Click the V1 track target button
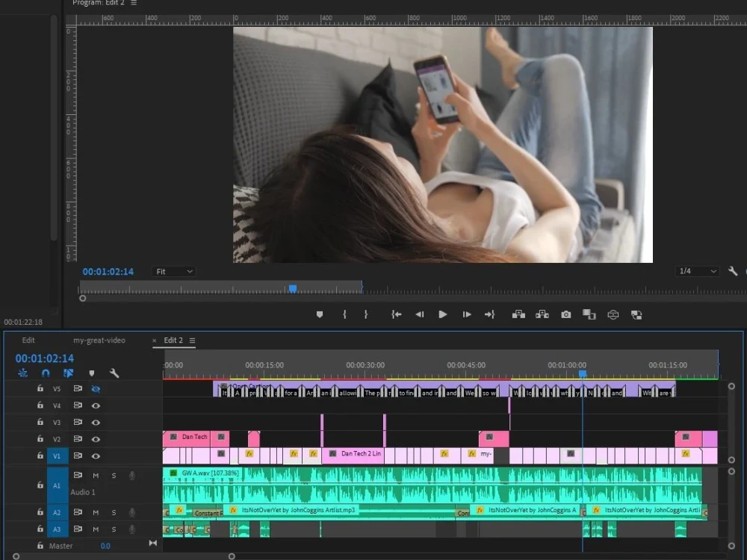This screenshot has height=560, width=747. [x=58, y=455]
